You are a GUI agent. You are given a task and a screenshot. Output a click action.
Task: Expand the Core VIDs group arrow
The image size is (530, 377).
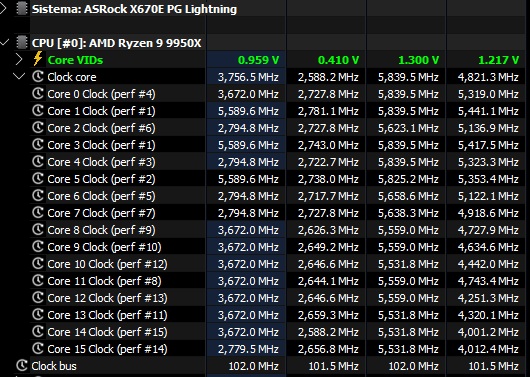point(19,60)
